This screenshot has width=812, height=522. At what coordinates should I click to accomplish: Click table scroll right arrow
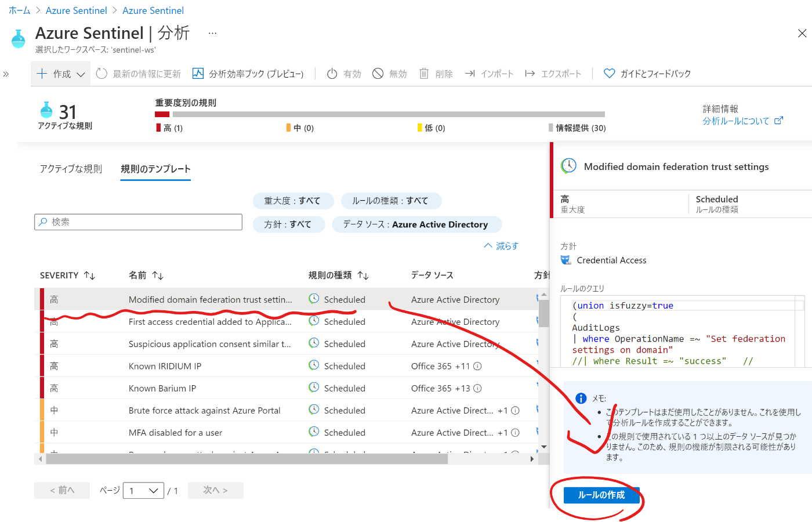(x=532, y=459)
